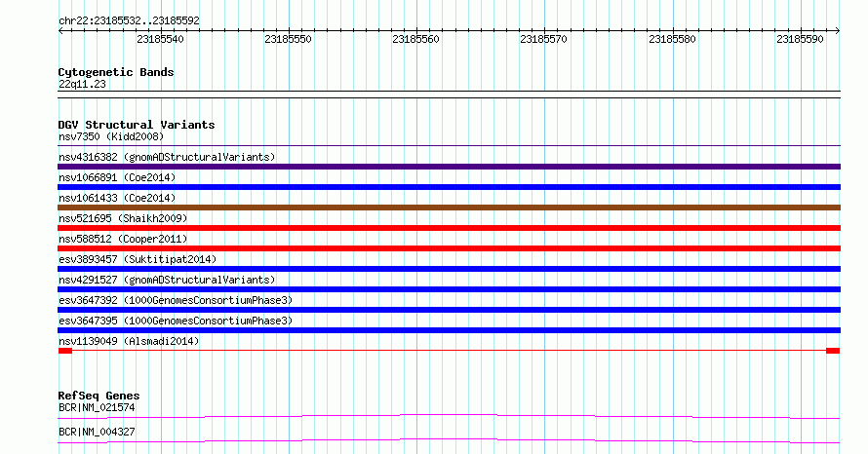868x454 pixels.
Task: Click ruler position 23185540
Action: tap(161, 39)
